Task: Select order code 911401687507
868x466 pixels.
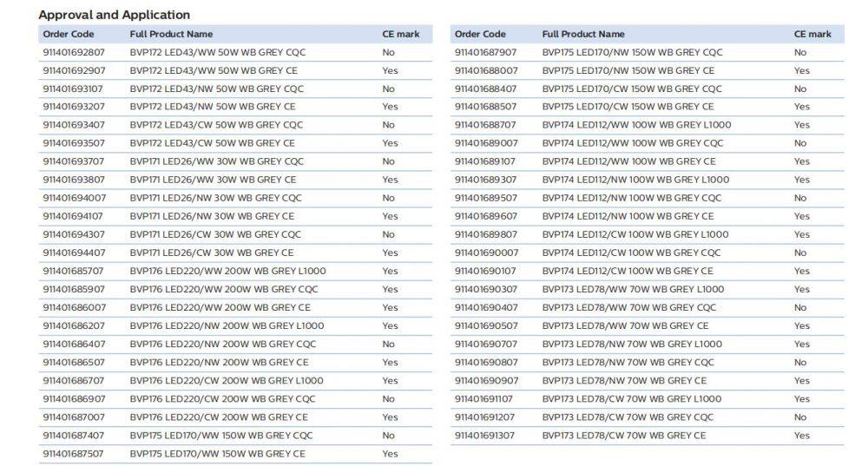Action: [74, 454]
